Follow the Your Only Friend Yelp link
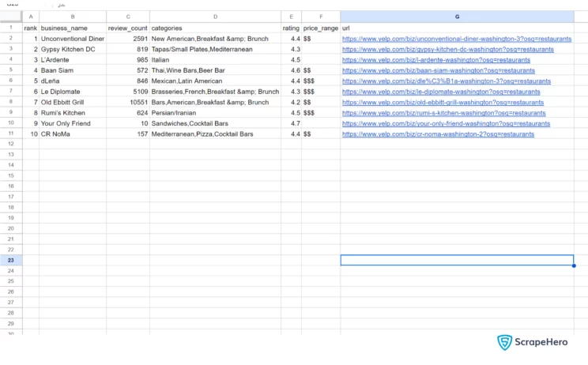Viewport: 588px width, 365px height. click(446, 123)
